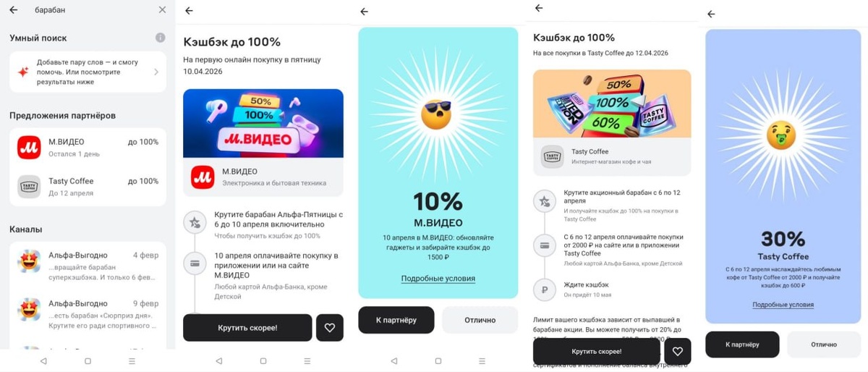
Task: Tap К партнёру button on the М.ВИДЕО result
Action: (396, 320)
